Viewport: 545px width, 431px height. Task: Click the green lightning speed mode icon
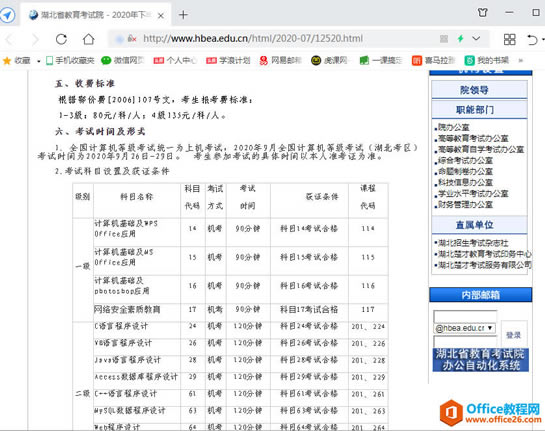coord(461,39)
